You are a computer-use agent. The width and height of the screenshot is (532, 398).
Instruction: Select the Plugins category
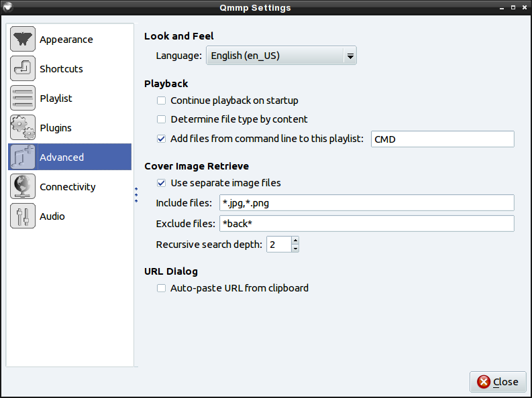coord(70,127)
